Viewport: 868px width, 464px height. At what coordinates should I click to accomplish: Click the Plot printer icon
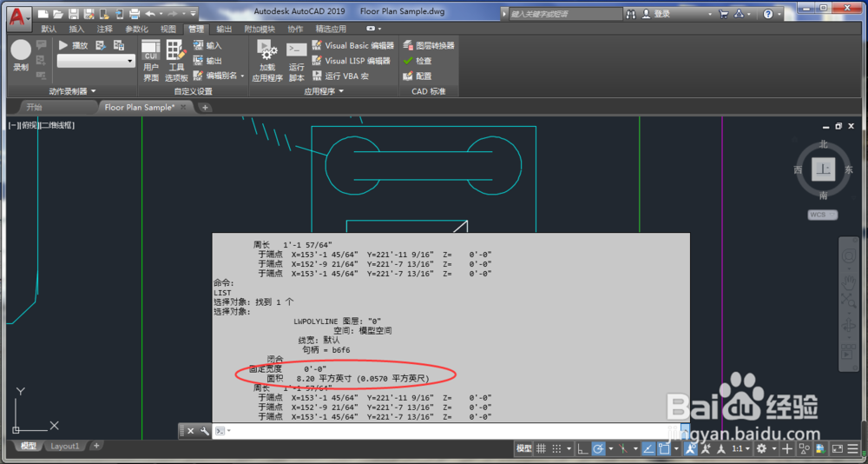(x=134, y=13)
